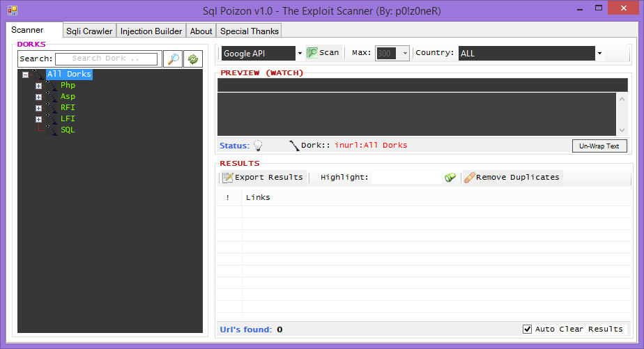Toggle the Auto Clear Results checkbox
The image size is (644, 349).
(x=527, y=329)
